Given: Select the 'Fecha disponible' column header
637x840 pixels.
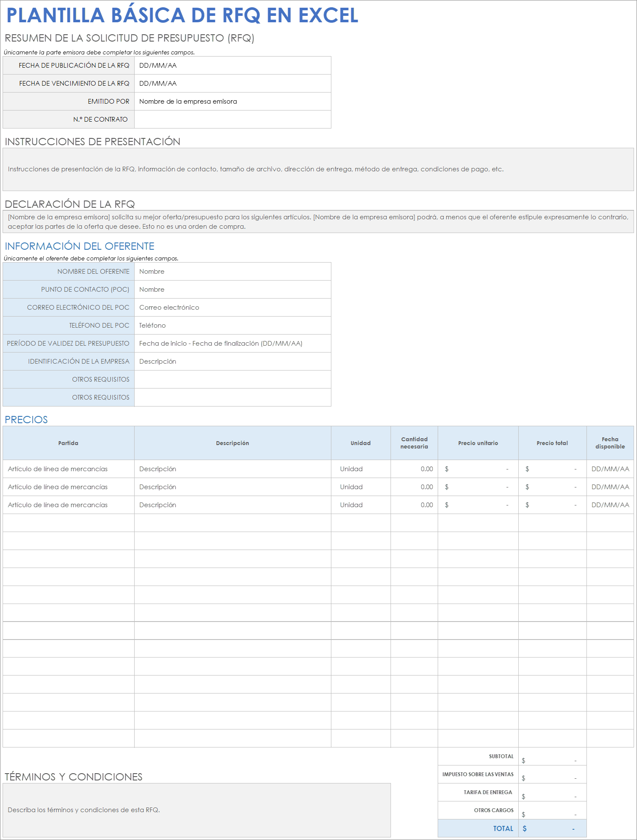Looking at the screenshot, I should coord(610,443).
